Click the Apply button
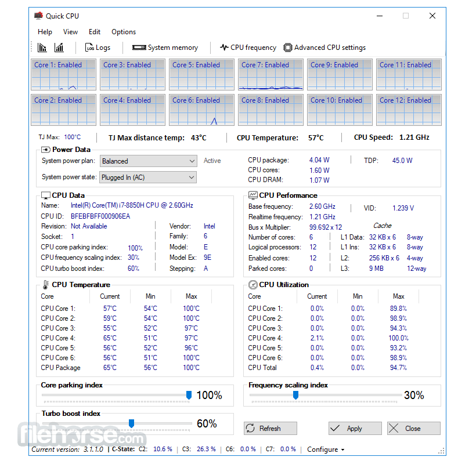Screen dimensions: 476x464 (x=355, y=428)
